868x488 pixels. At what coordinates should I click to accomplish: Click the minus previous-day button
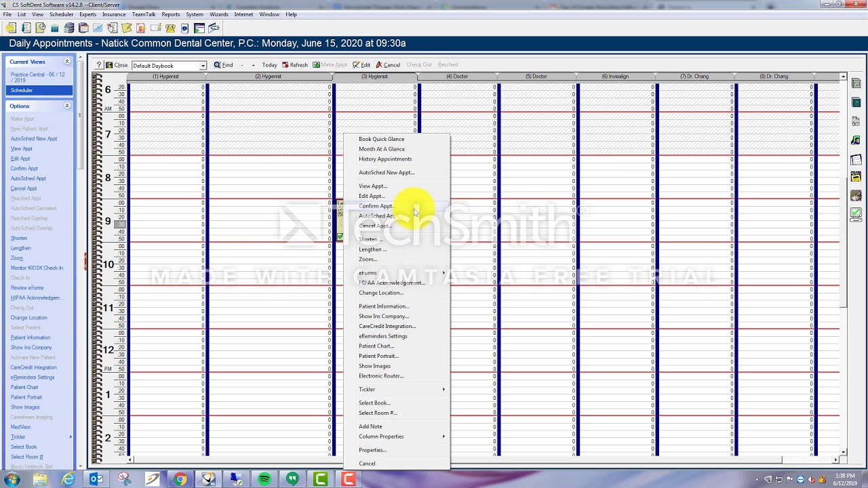242,65
